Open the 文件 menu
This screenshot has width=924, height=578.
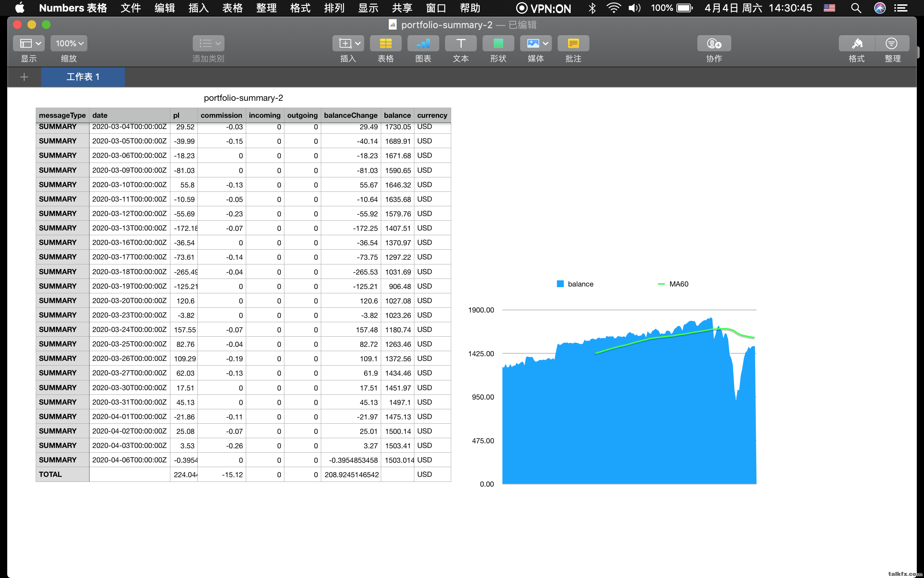pyautogui.click(x=131, y=8)
